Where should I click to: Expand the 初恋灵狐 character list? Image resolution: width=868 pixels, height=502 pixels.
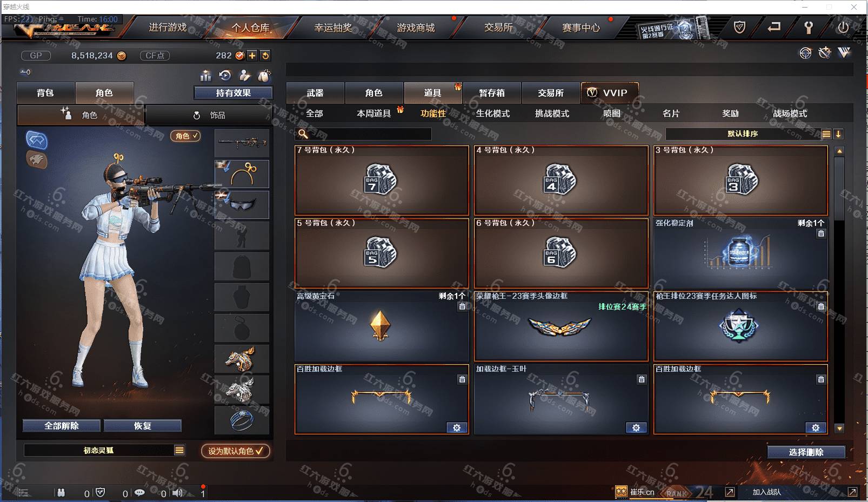[x=179, y=450]
